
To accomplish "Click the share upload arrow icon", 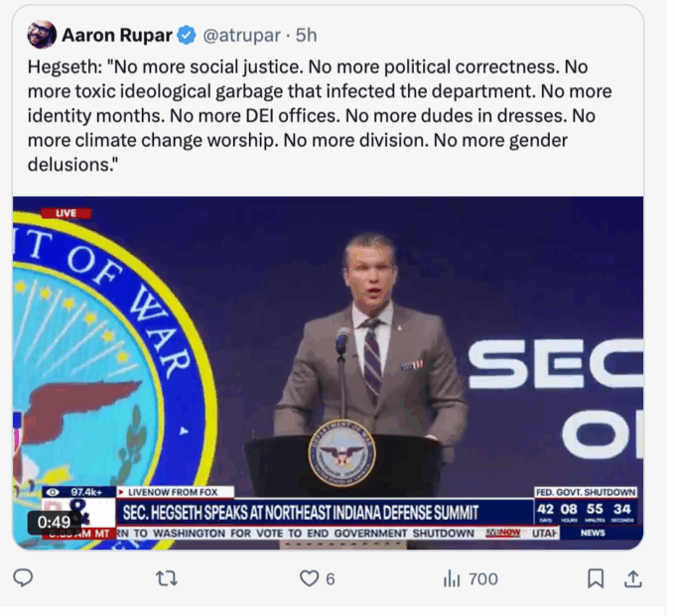I will pos(632,577).
